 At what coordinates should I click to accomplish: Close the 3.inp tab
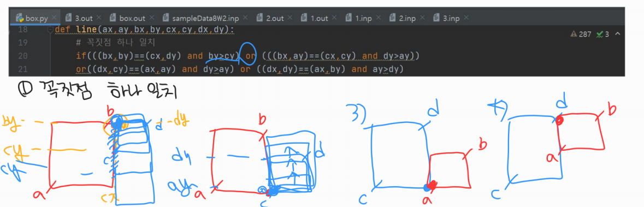click(x=466, y=18)
